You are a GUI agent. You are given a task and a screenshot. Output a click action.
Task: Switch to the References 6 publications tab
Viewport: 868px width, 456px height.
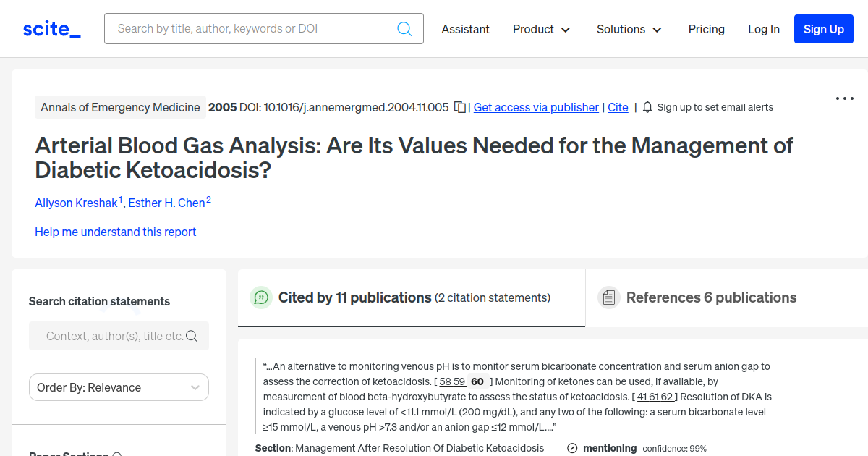(x=711, y=297)
